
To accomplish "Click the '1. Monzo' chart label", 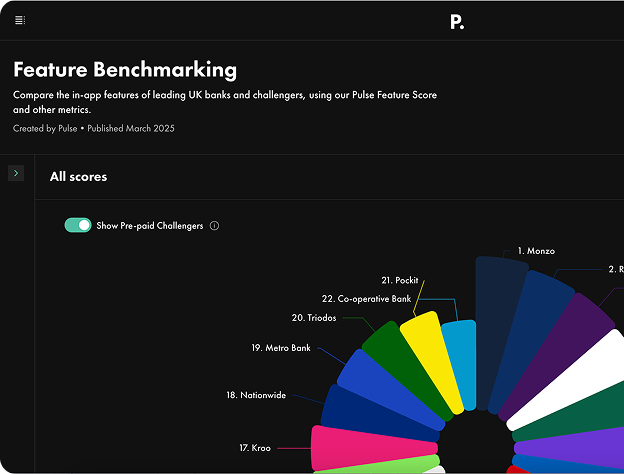I will tap(536, 251).
